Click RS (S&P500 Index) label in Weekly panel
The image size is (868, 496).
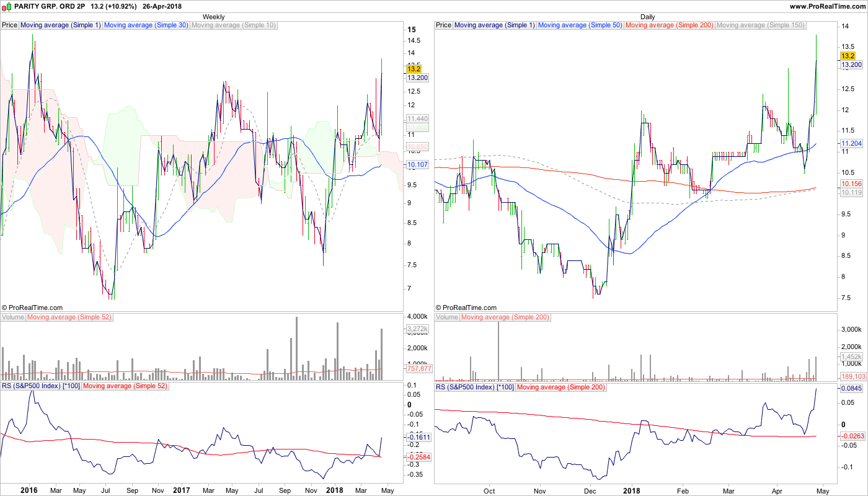(41, 387)
